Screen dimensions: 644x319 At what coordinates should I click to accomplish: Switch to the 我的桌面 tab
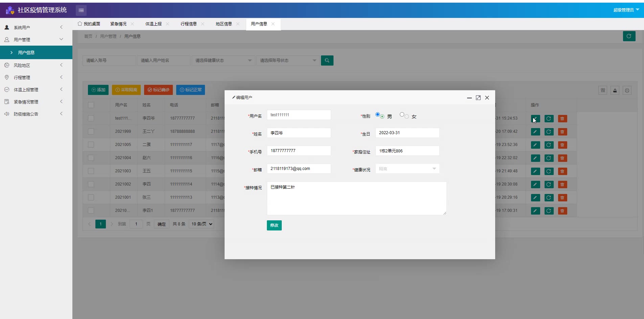89,24
